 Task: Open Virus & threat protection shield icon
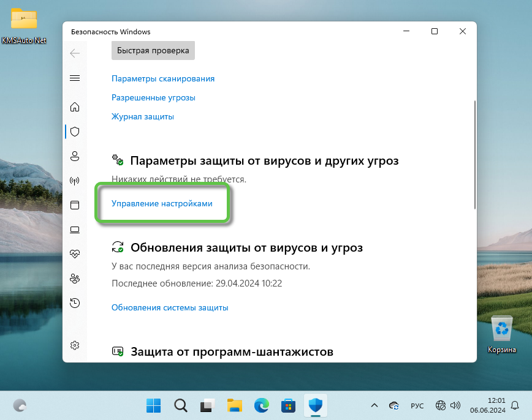pyautogui.click(x=75, y=132)
